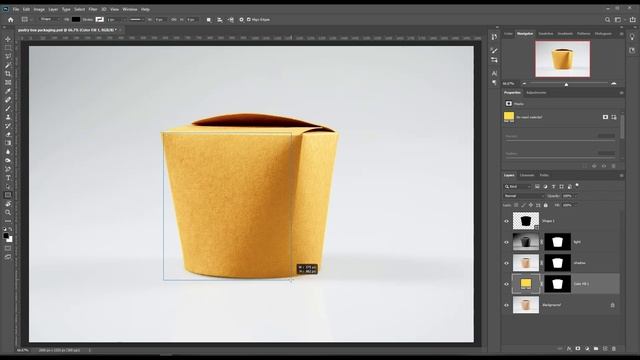The height and width of the screenshot is (360, 640).
Task: Select the Spot Healing Brush tool
Action: [8, 100]
